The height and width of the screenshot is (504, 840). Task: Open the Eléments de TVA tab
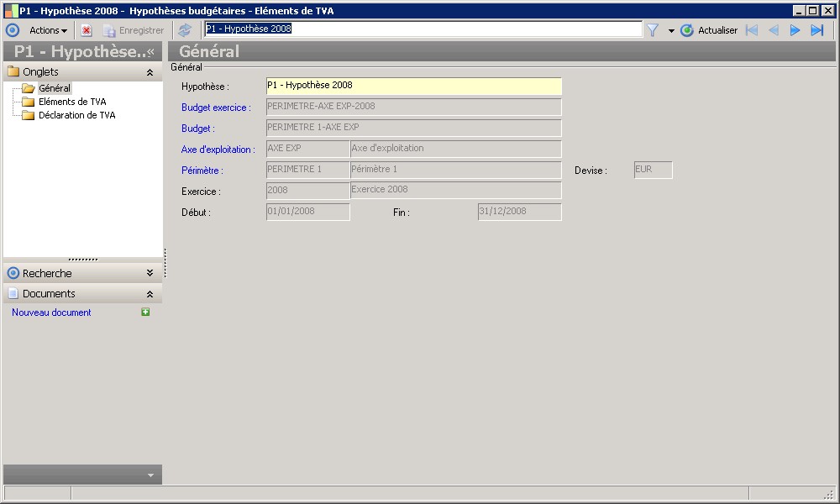(72, 102)
